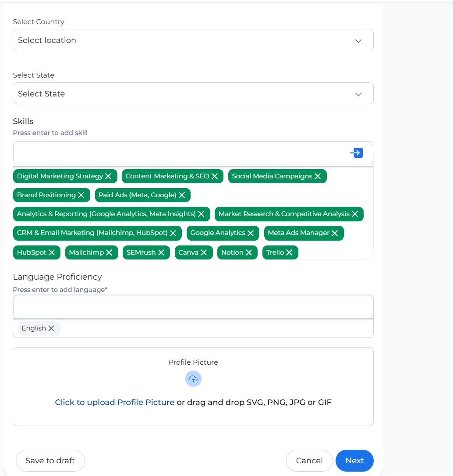Remove the Trello skill tag
The height and width of the screenshot is (476, 453).
pos(289,252)
